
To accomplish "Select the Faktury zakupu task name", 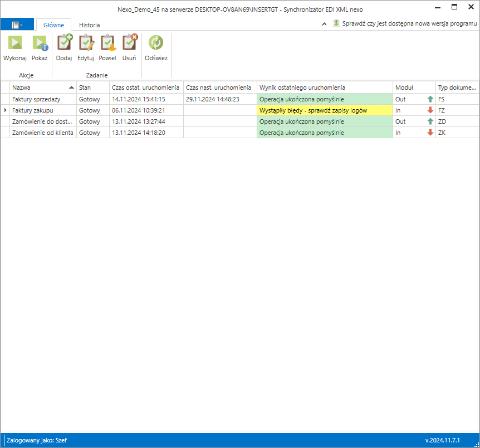I will pos(33,110).
